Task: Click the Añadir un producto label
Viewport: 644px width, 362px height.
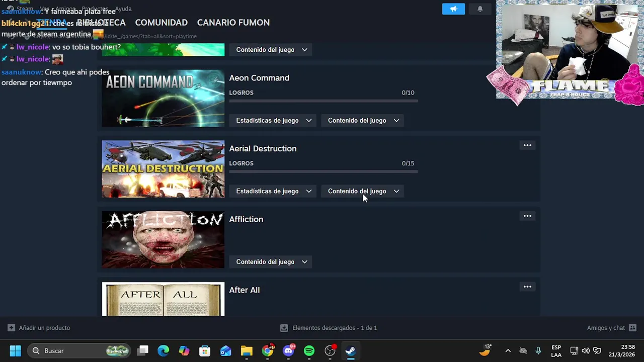Action: [x=44, y=328]
